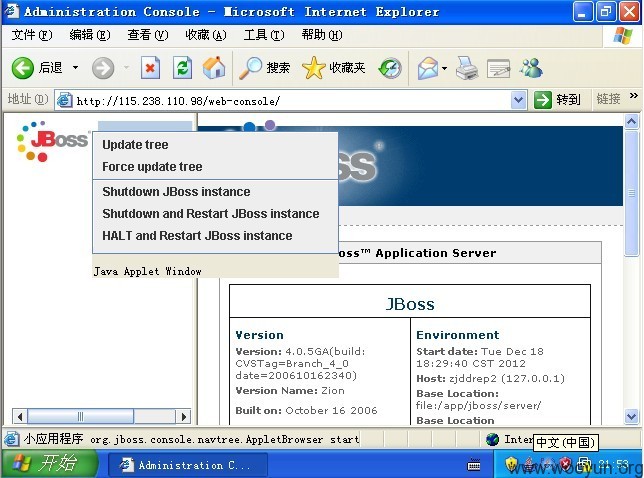Image resolution: width=644 pixels, height=478 pixels.
Task: Click navigation pane scroll right arrow
Action: [184, 416]
